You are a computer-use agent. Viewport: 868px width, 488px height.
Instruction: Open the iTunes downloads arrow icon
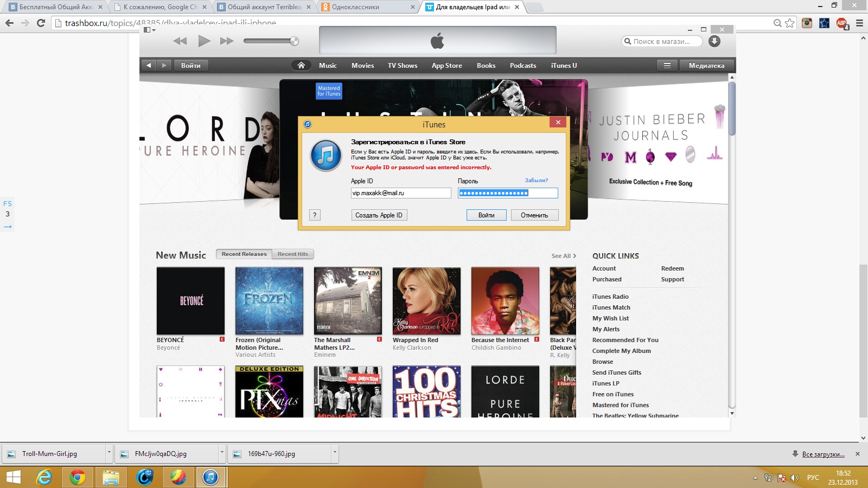pos(714,41)
